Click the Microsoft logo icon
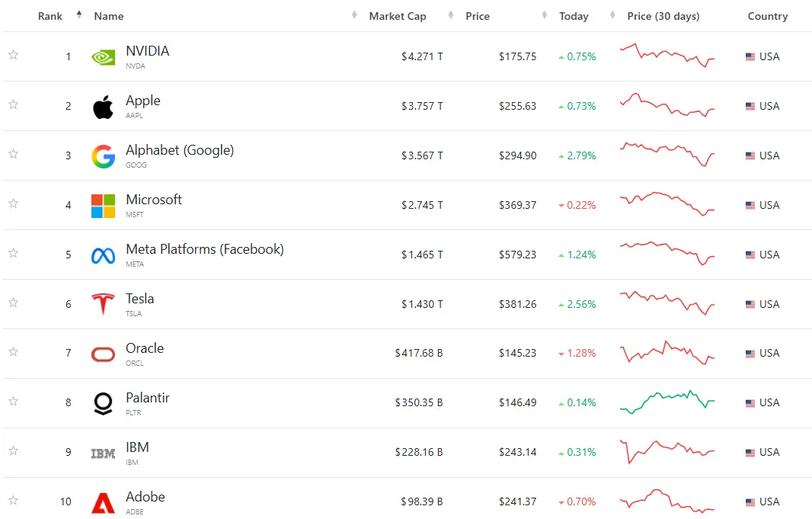The image size is (812, 519). pyautogui.click(x=103, y=206)
